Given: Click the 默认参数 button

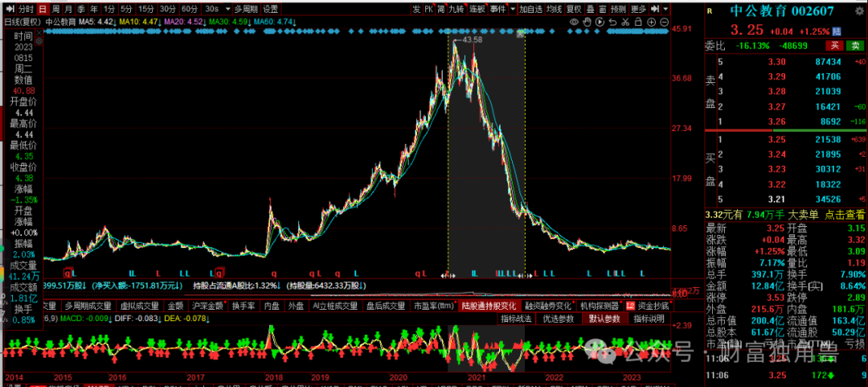Looking at the screenshot, I should (604, 319).
